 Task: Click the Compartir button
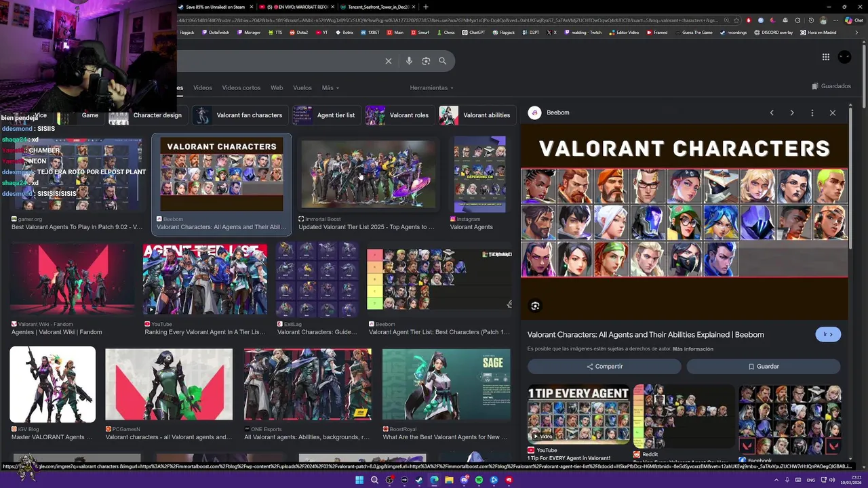[604, 367]
